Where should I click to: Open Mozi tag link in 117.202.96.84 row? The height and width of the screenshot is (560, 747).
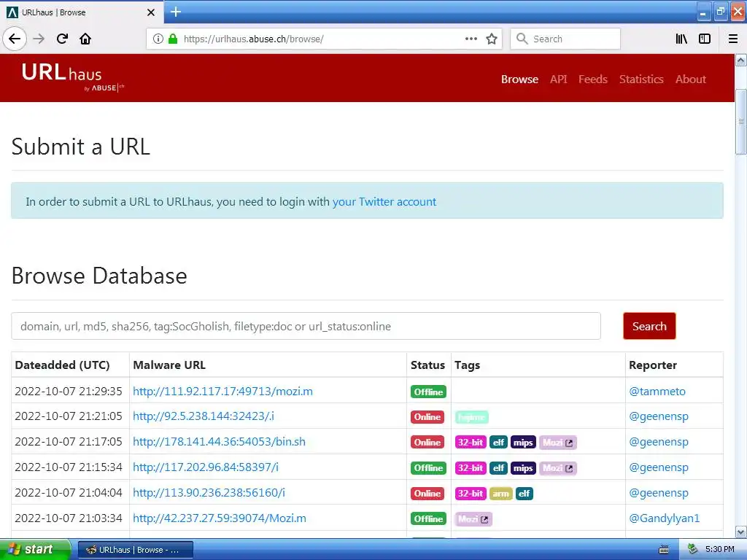point(557,468)
